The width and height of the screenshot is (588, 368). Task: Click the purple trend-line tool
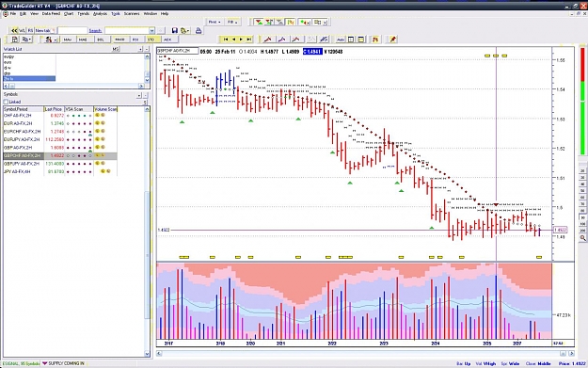(282, 39)
